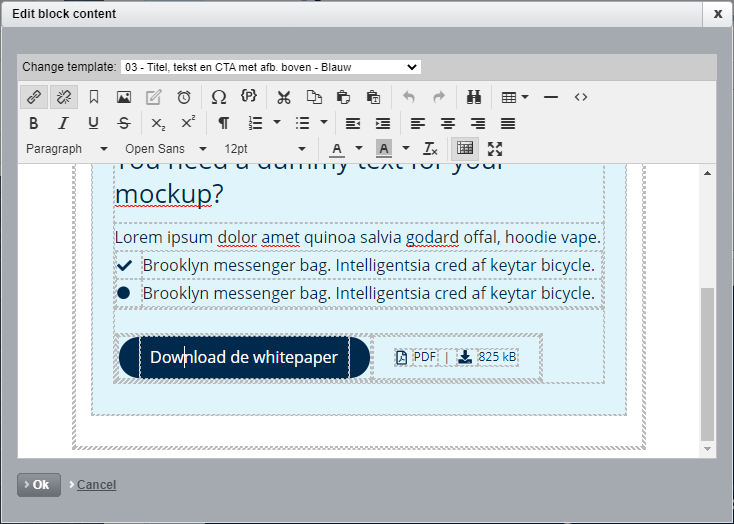
Task: Click the bullet list icon
Action: [x=302, y=123]
